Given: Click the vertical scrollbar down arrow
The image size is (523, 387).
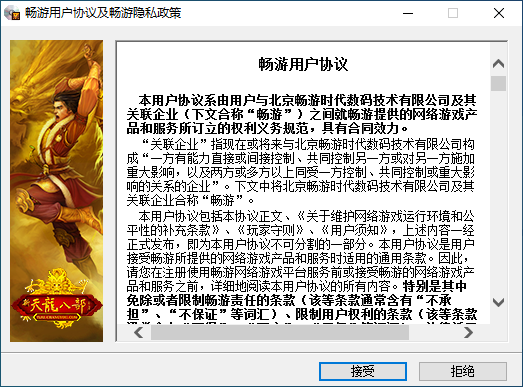Looking at the screenshot, I should pos(498,303).
